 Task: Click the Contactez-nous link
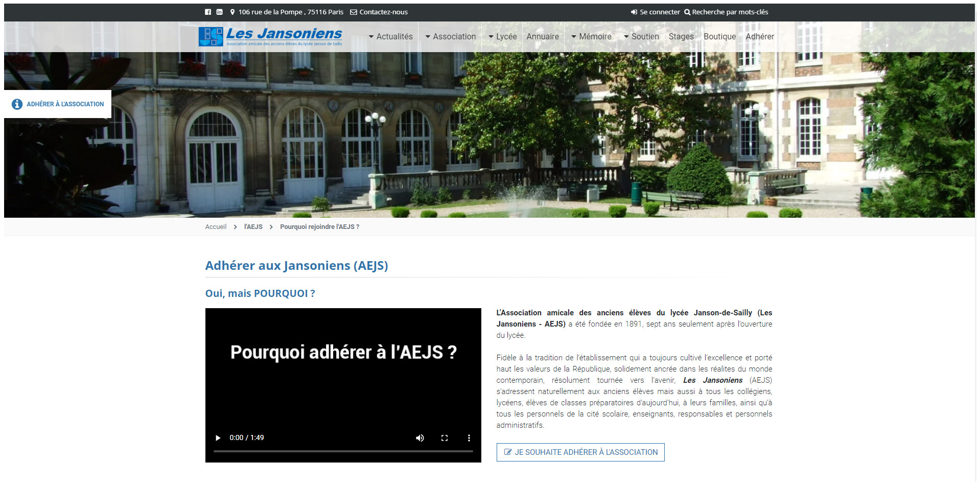[383, 12]
